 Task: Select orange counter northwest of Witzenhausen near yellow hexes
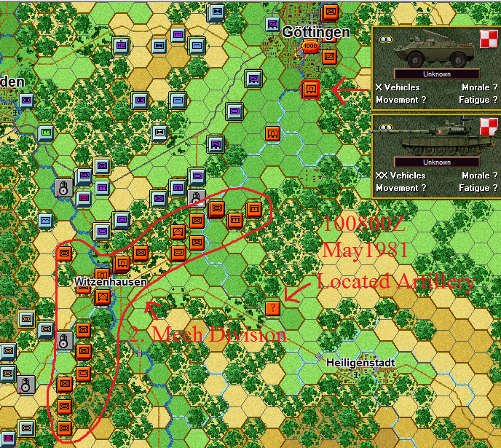coord(64,254)
